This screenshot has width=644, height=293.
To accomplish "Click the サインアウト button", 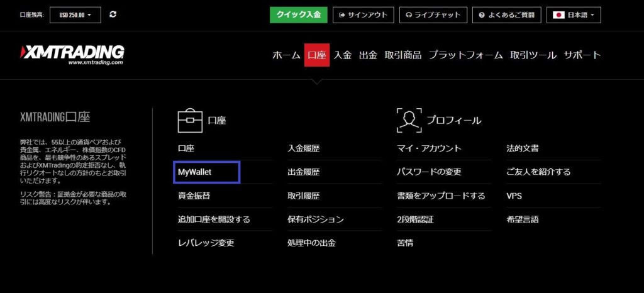I will 363,14.
